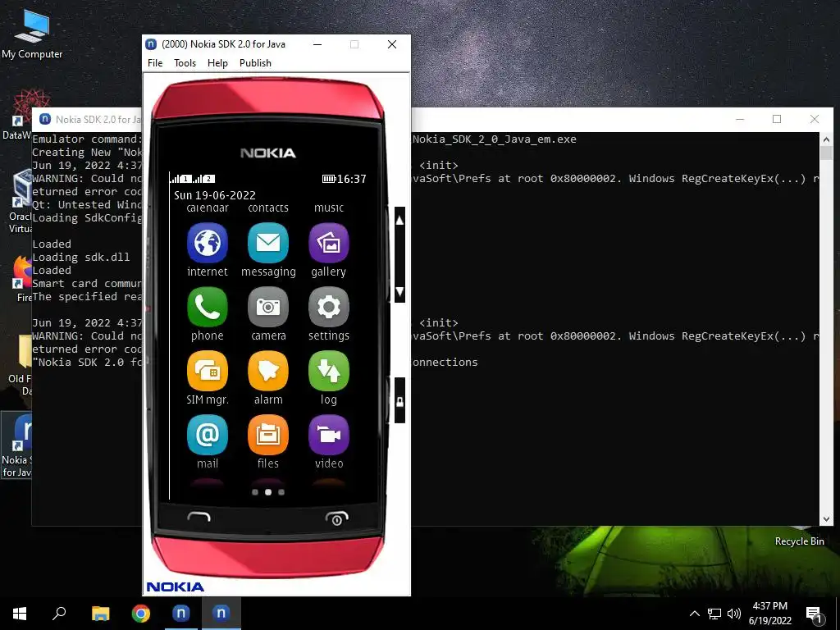Open the SIM mgr. app icon
Screen dimensions: 840x630
[x=208, y=371]
